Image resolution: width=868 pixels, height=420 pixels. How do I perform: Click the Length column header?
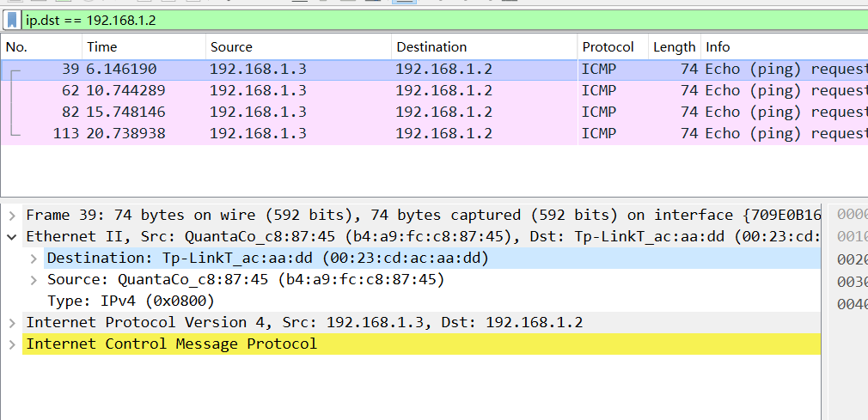coord(674,47)
